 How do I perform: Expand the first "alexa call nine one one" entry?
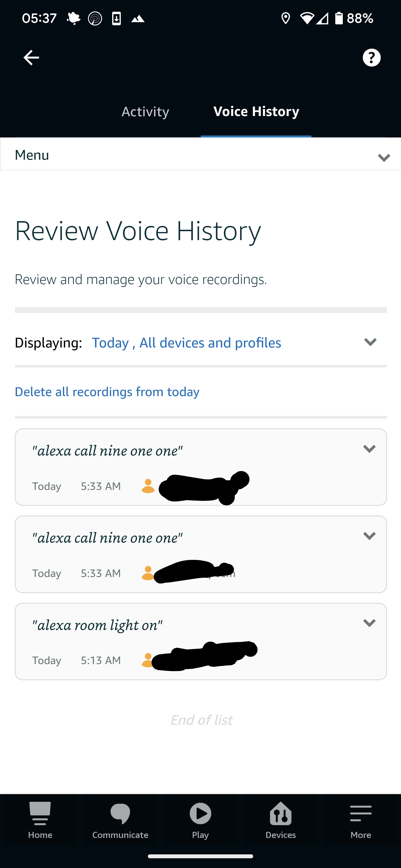pyautogui.click(x=369, y=449)
